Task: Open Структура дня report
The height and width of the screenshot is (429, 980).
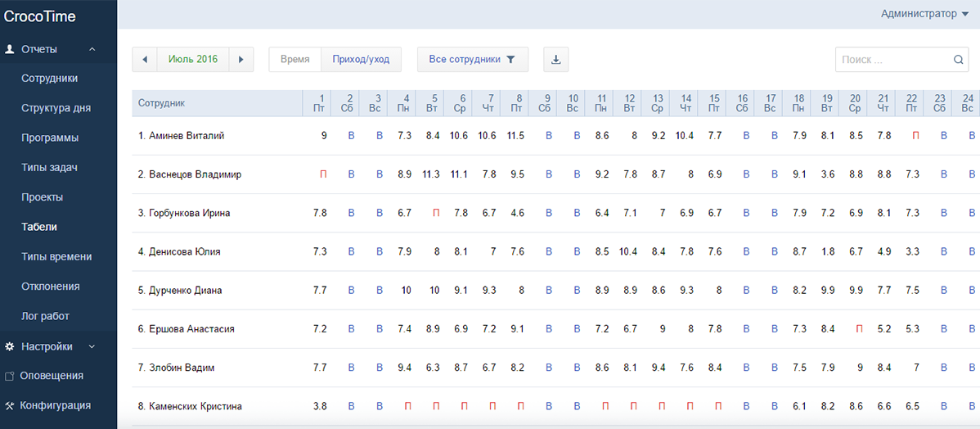Action: pos(56,108)
